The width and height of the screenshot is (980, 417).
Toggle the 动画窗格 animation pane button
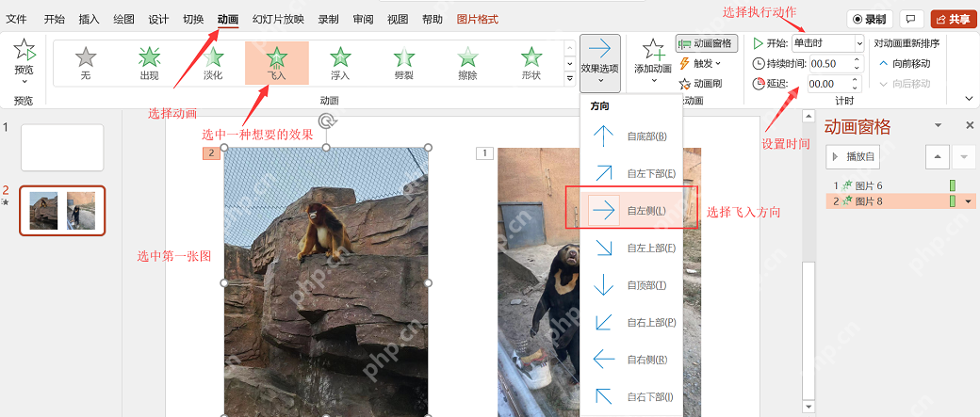pos(706,43)
